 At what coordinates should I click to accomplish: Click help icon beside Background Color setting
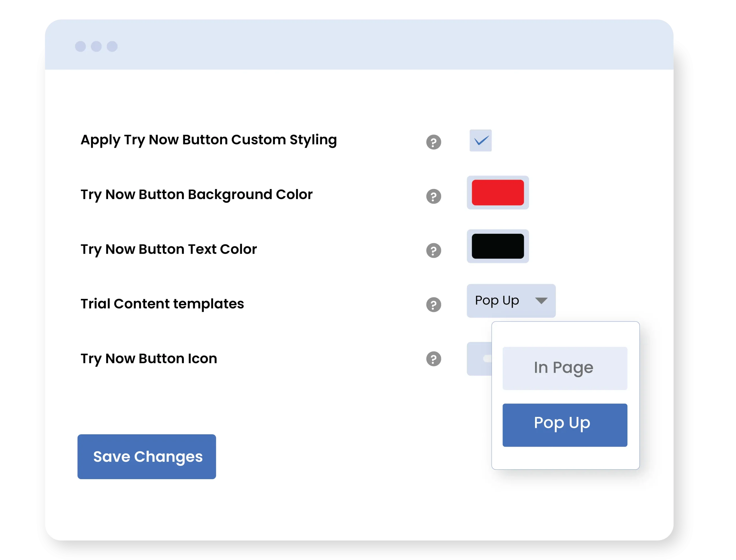click(x=434, y=196)
